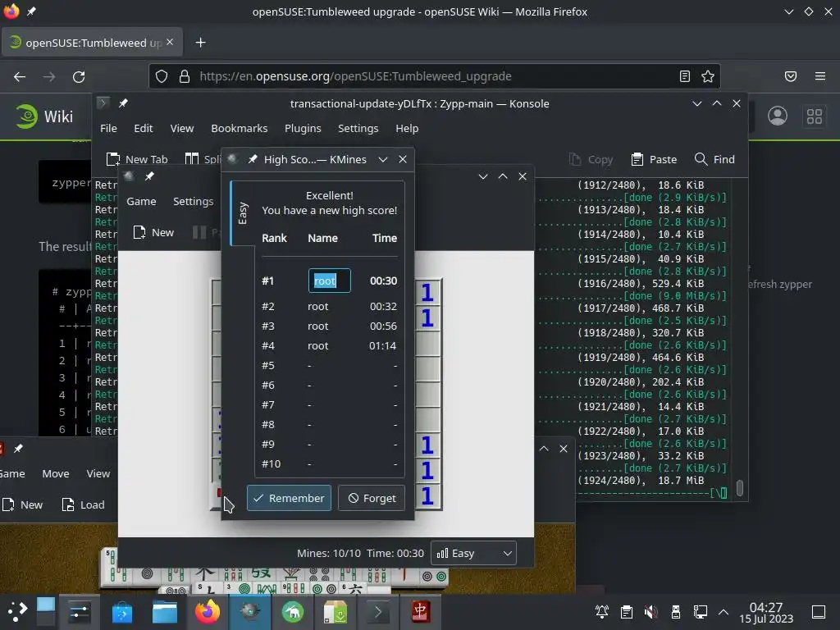The image size is (840, 630).
Task: Click Paste in Konsole toolbar
Action: pyautogui.click(x=654, y=159)
